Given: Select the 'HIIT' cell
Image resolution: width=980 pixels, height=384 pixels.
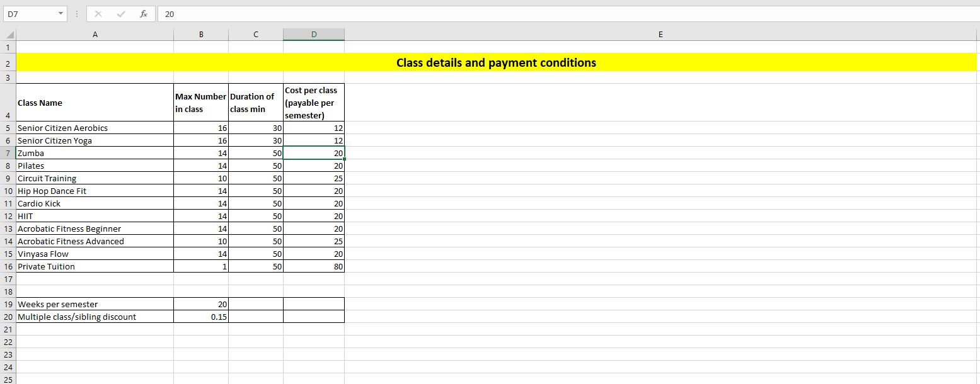Looking at the screenshot, I should (x=95, y=216).
